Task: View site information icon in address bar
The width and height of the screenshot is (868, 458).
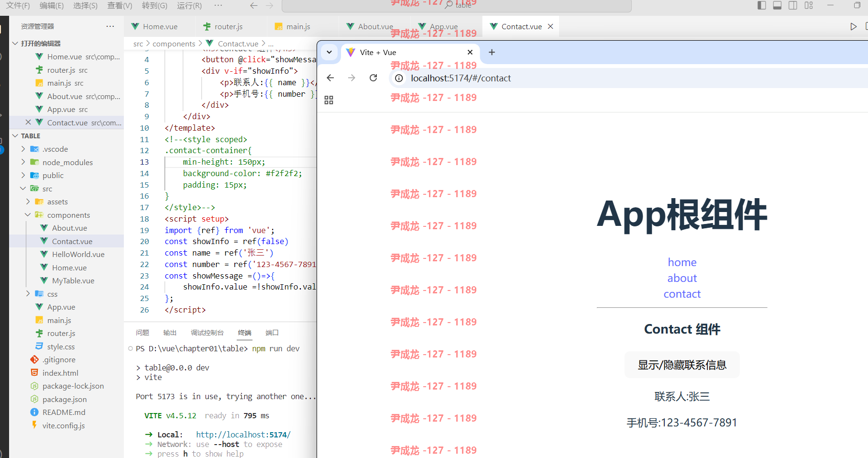Action: coord(399,78)
